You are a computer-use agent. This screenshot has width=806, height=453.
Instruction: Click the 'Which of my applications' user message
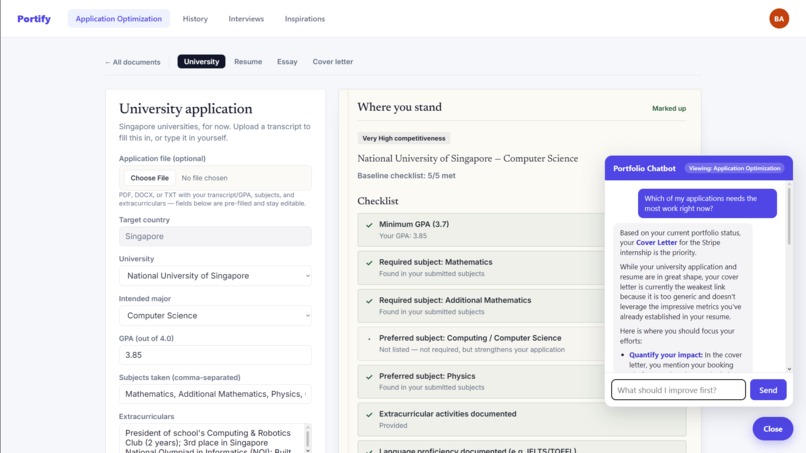click(707, 203)
